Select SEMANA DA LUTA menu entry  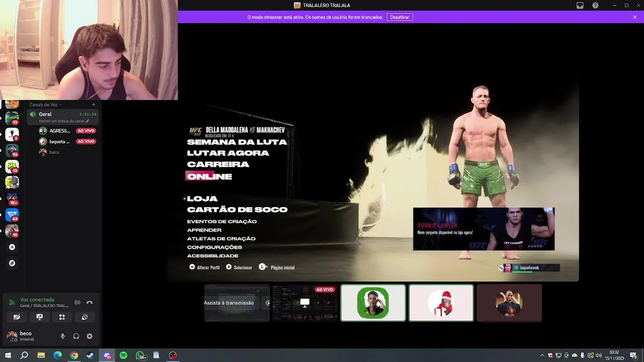coord(237,142)
